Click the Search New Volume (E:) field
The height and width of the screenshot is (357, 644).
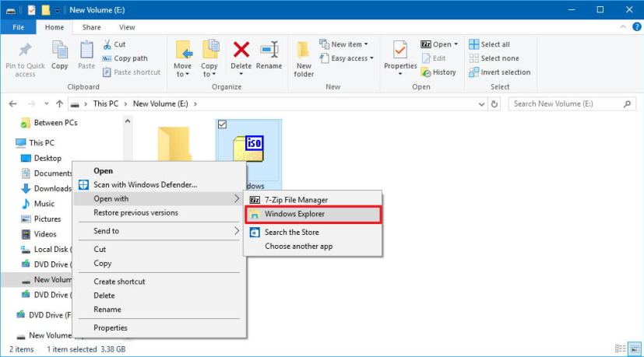pos(565,103)
